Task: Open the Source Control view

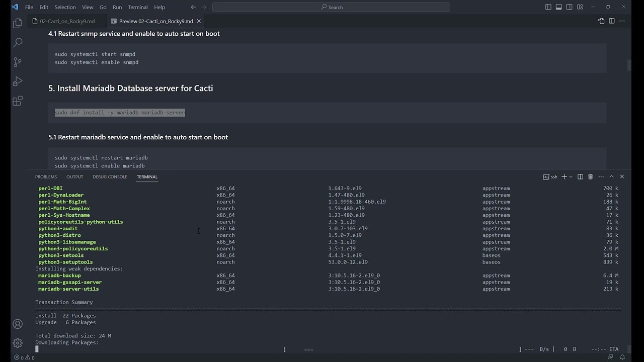Action: pos(18,62)
